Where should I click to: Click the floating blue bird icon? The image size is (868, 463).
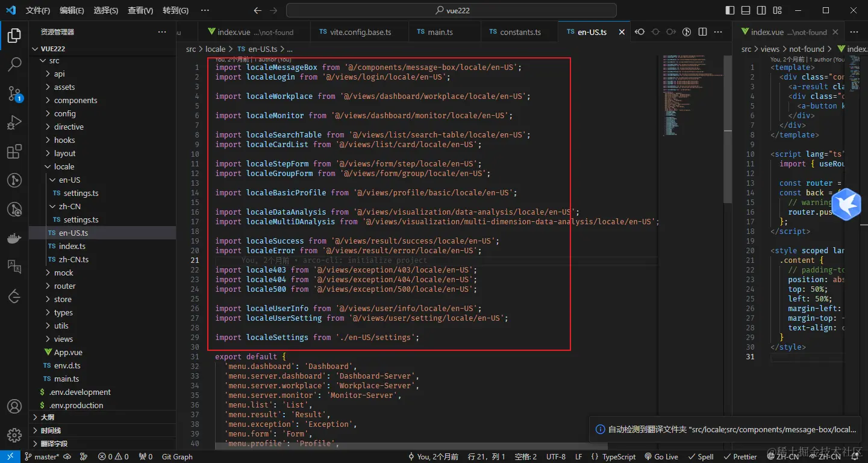(847, 204)
